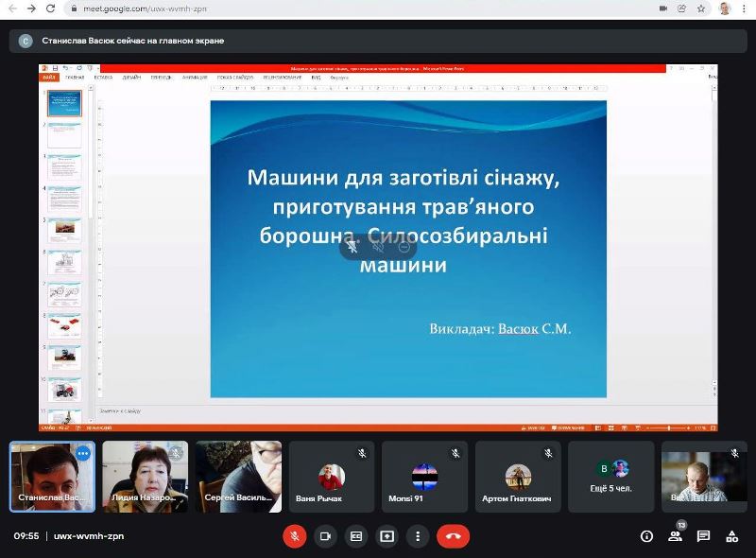Select the Артем Гнаткович participant tile
Screen dimensions: 756x558
[517, 477]
